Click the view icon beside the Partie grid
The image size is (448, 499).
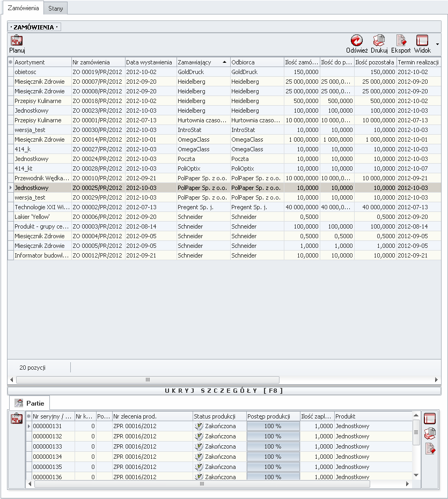430,419
